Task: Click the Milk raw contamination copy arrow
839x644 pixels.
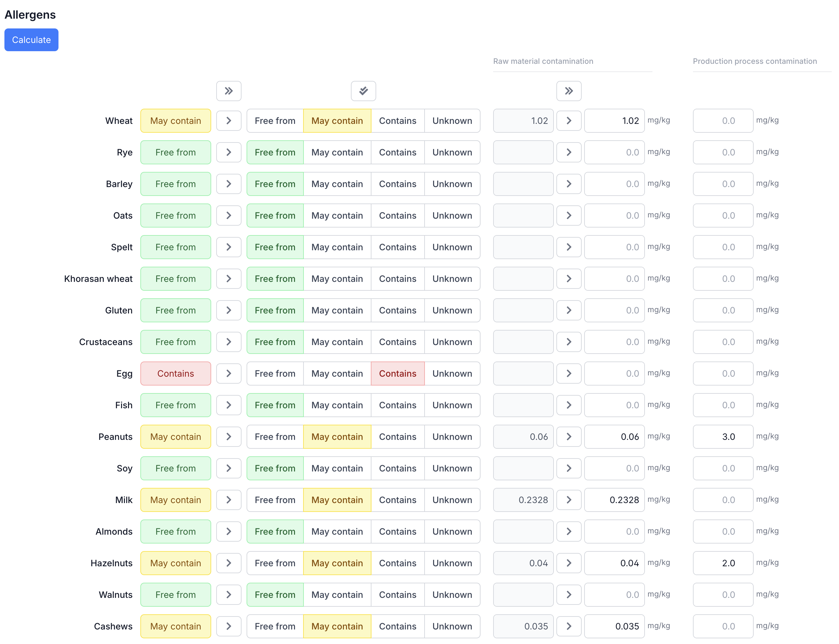Action: [568, 500]
